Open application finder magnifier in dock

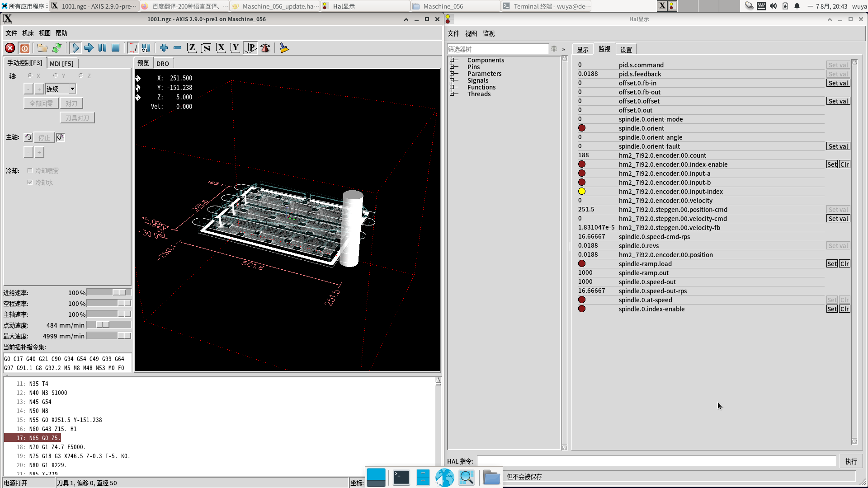[467, 478]
